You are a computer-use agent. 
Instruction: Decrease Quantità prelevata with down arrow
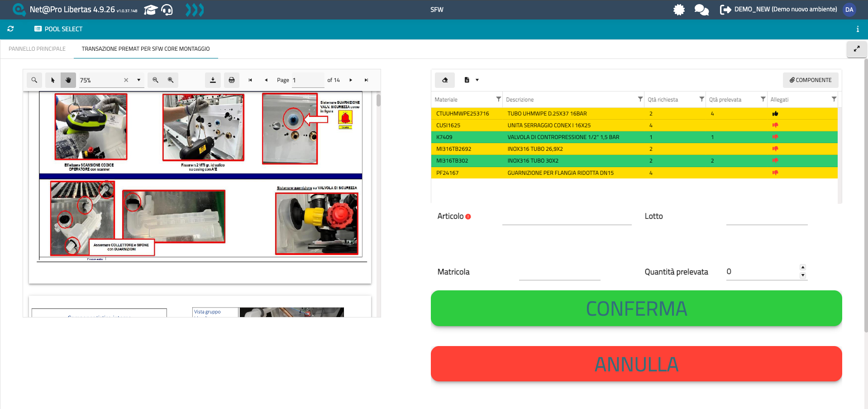click(x=803, y=275)
